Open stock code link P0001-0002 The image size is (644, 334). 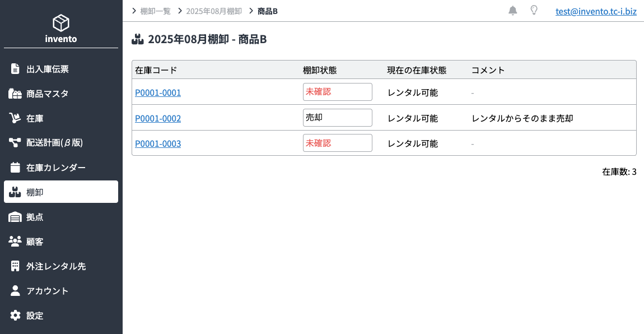158,118
